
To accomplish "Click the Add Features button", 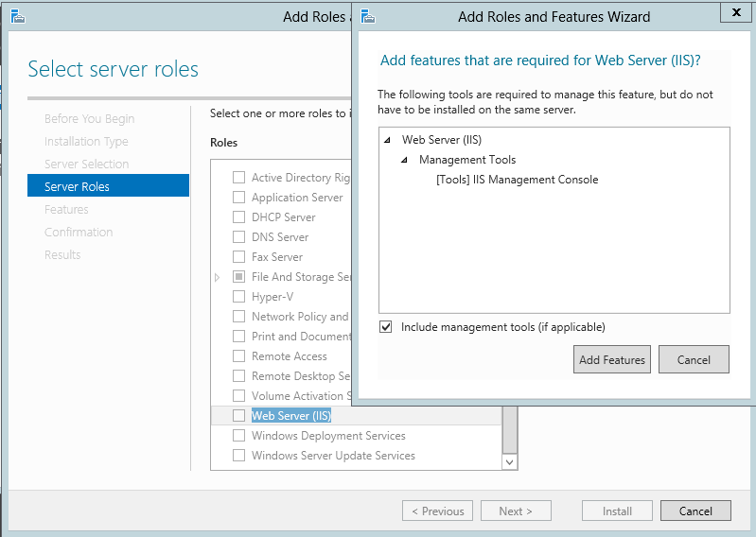I will tap(612, 360).
